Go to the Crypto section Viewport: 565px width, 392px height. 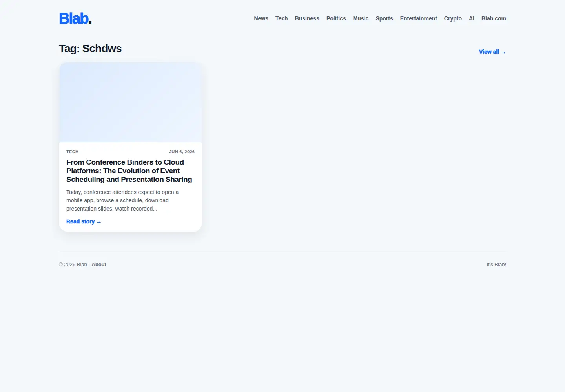point(453,18)
